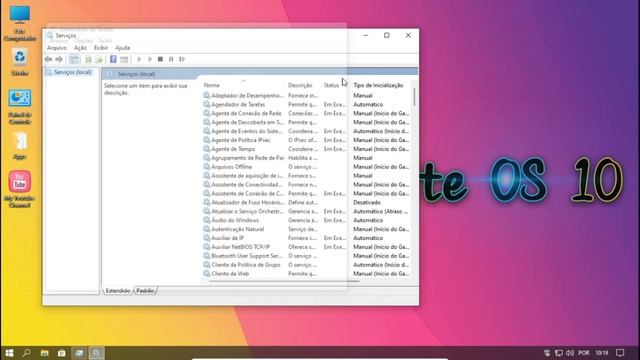The width and height of the screenshot is (640, 360).
Task: Sort by Tipo de Inicialização column header
Action: click(378, 85)
